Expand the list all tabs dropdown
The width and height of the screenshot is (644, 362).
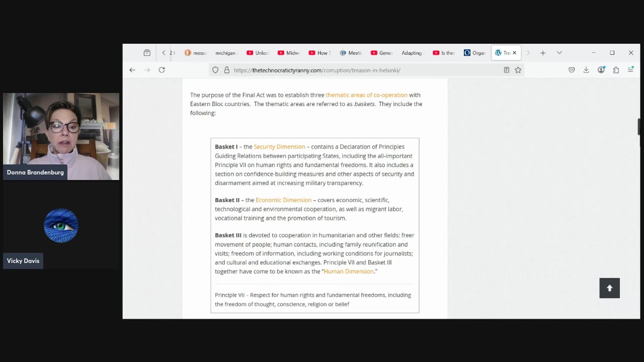[x=559, y=53]
